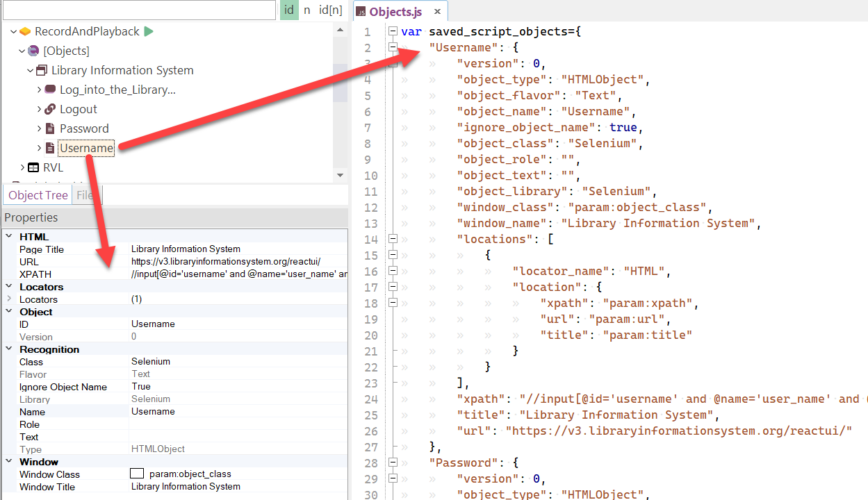Viewport: 868px width, 500px height.
Task: Click the Logout link icon
Action: [50, 109]
